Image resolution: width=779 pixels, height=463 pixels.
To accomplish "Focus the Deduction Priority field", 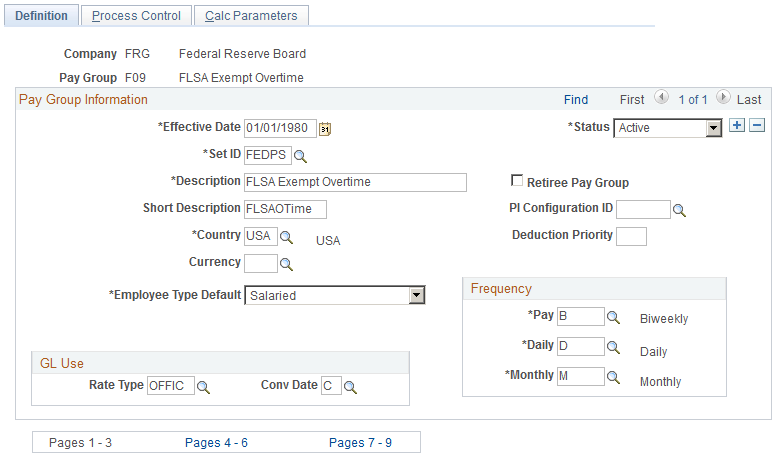I will point(631,236).
